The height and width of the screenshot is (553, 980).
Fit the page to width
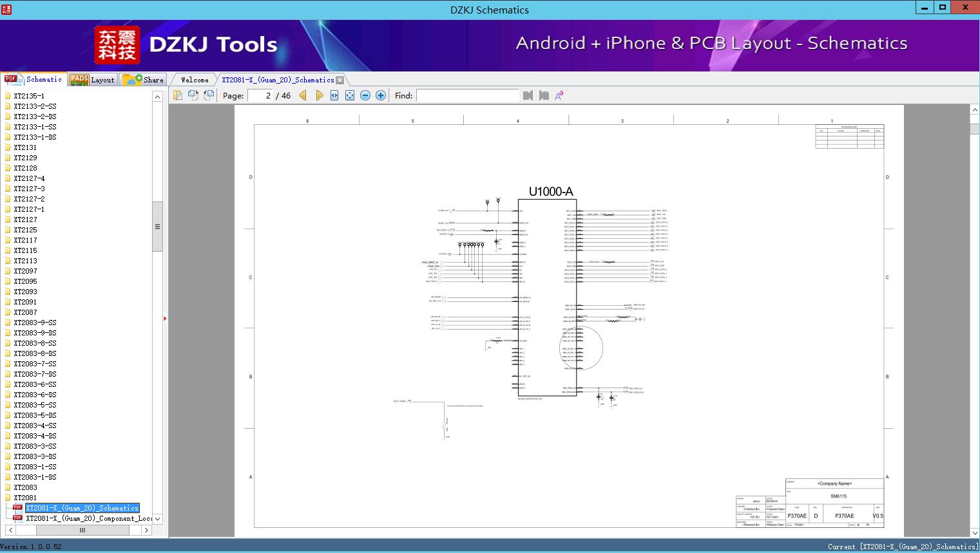[x=334, y=95]
